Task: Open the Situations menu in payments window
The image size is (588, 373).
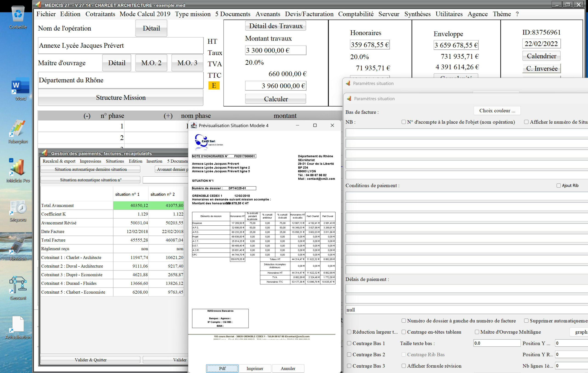Action: pos(115,161)
